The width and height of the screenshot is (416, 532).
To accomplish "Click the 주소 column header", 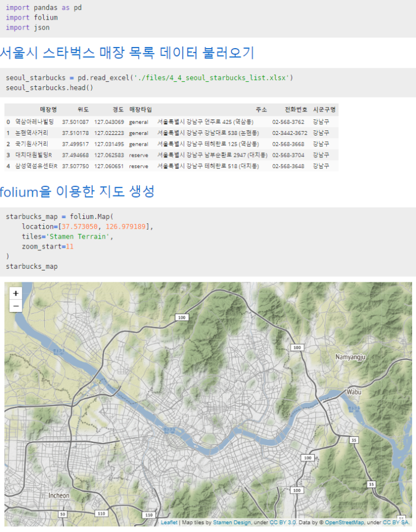I will pyautogui.click(x=261, y=110).
